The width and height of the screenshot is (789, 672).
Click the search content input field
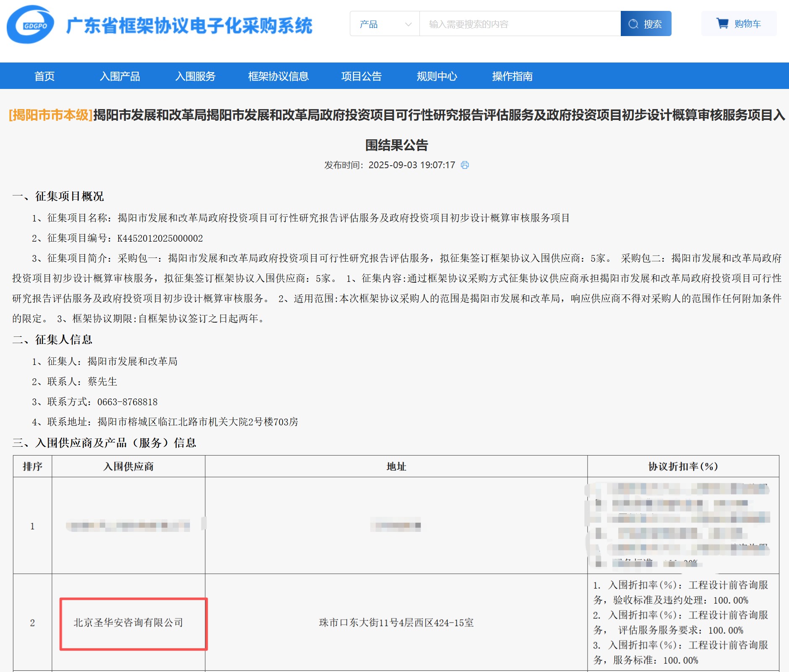(520, 24)
